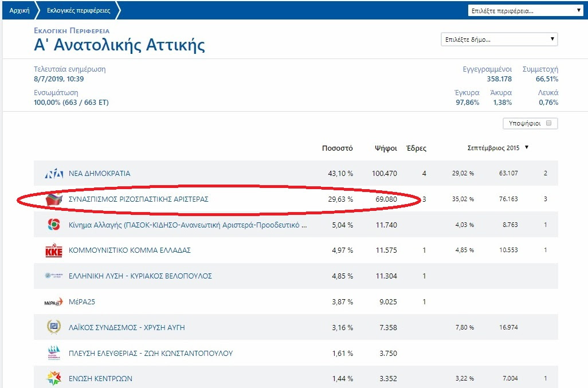Open the ΕΝΩΣΗ ΚΕΝΤΡΩΩΝ party link

[x=100, y=379]
